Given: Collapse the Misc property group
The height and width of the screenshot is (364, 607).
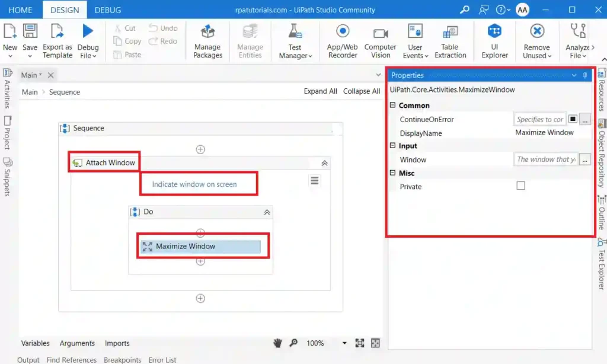Looking at the screenshot, I should point(392,173).
